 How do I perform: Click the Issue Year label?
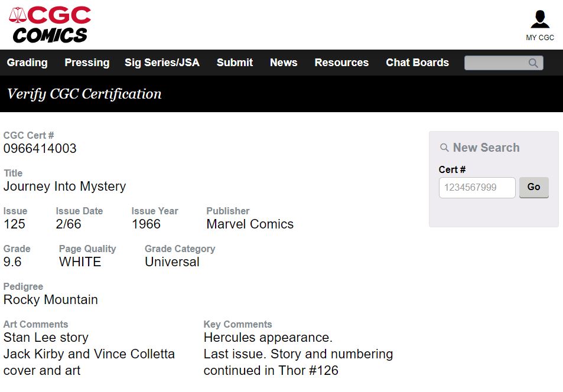[x=155, y=211]
